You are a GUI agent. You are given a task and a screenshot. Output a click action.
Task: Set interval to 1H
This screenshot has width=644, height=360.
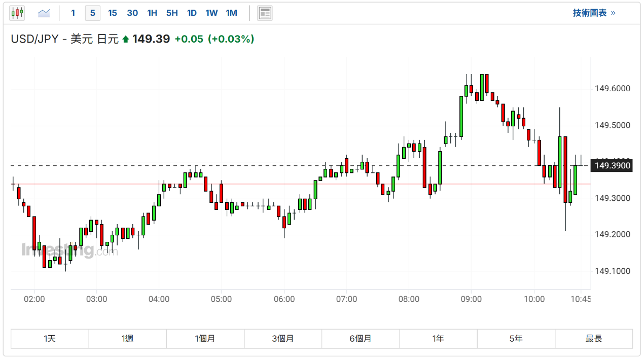[x=152, y=13]
